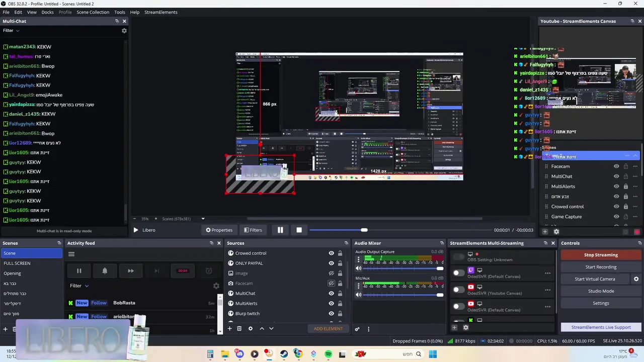This screenshot has width=644, height=362.
Task: Open Audio Output Capture options dots
Action: (359, 260)
